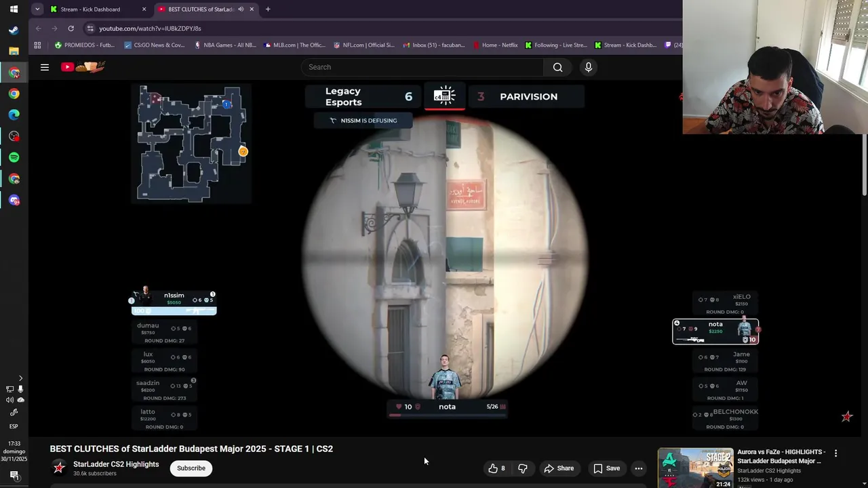868x488 pixels.
Task: Open Aurora vs FaZe highlights thumbnail
Action: [695, 468]
